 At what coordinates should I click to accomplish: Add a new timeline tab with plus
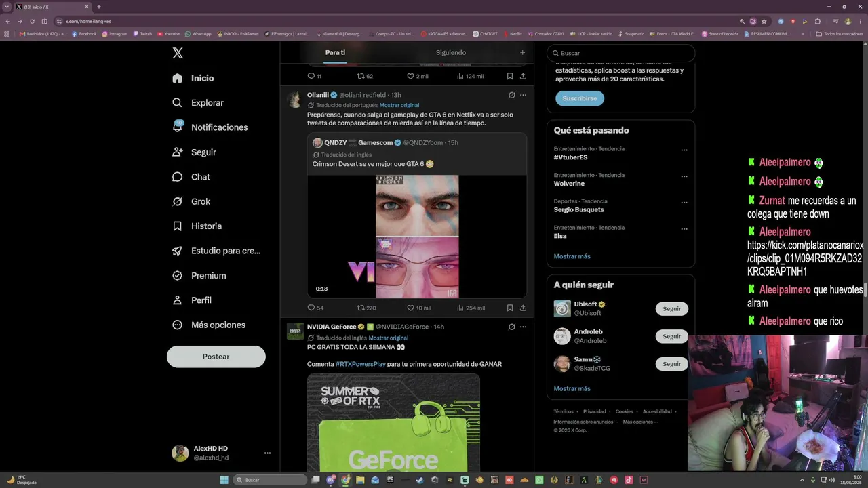(x=522, y=52)
